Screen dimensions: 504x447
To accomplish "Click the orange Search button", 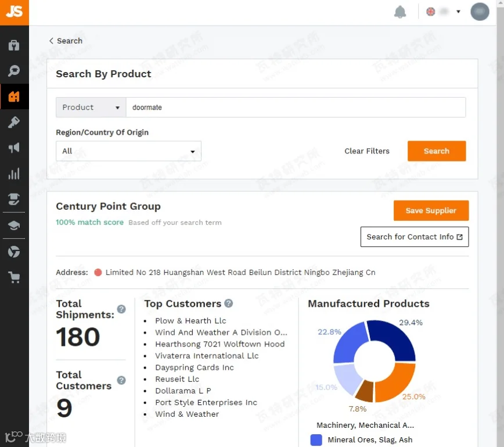I will (437, 151).
